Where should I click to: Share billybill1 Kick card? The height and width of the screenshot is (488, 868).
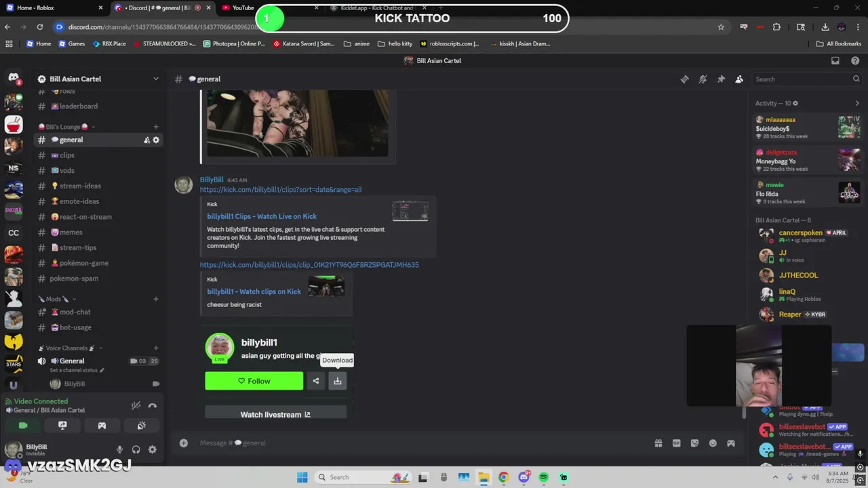(315, 381)
